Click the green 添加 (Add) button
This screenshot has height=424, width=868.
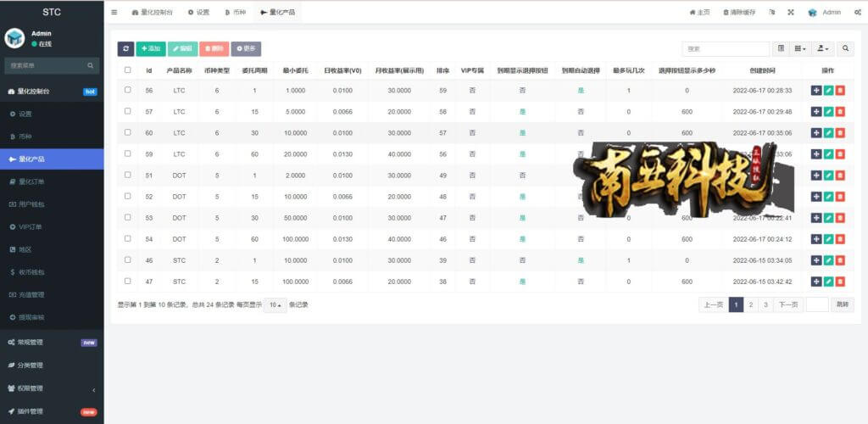[x=151, y=48]
